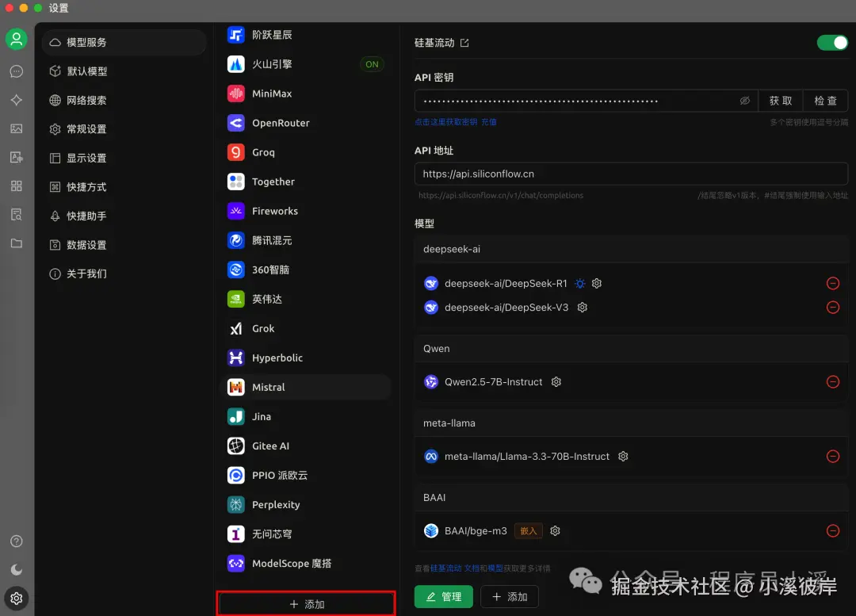Collapse the Qwen model group
856x616 pixels.
coord(630,348)
